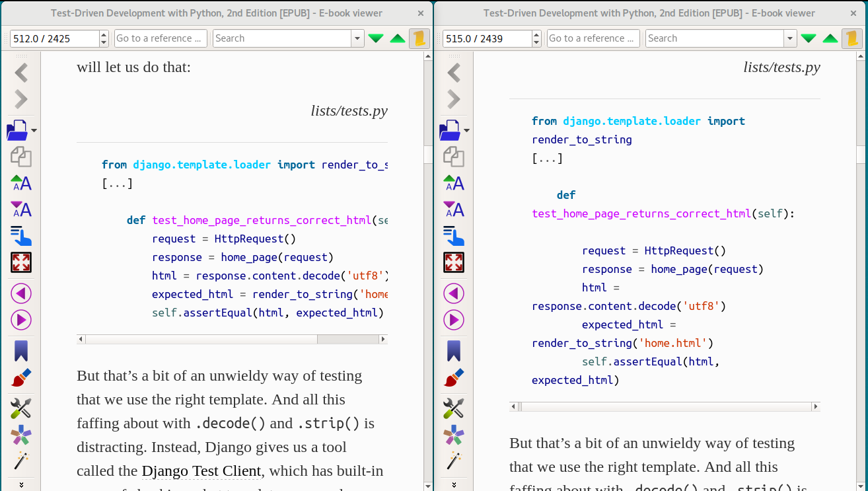Click lists/tests.py caption in left viewer

click(x=349, y=110)
